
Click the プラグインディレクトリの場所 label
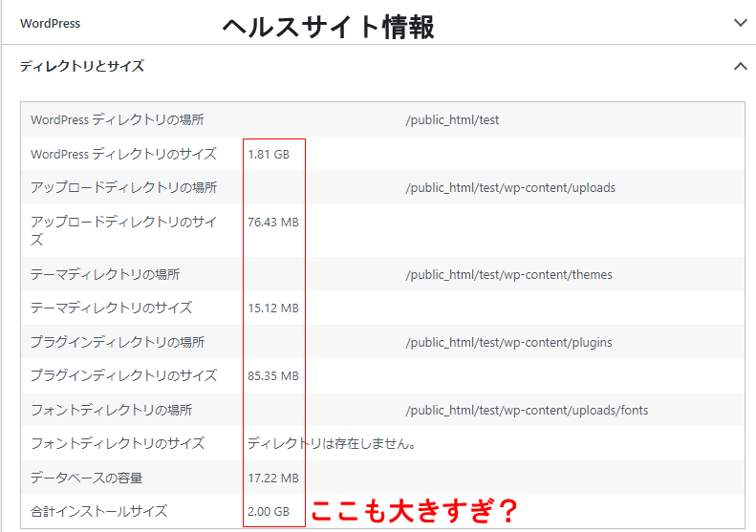tap(118, 342)
